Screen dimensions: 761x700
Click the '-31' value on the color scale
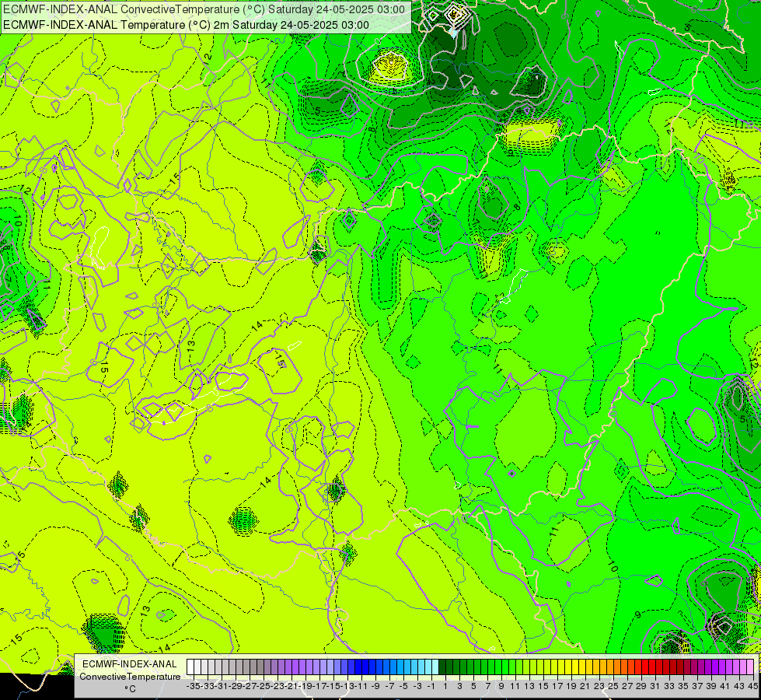coord(222,686)
